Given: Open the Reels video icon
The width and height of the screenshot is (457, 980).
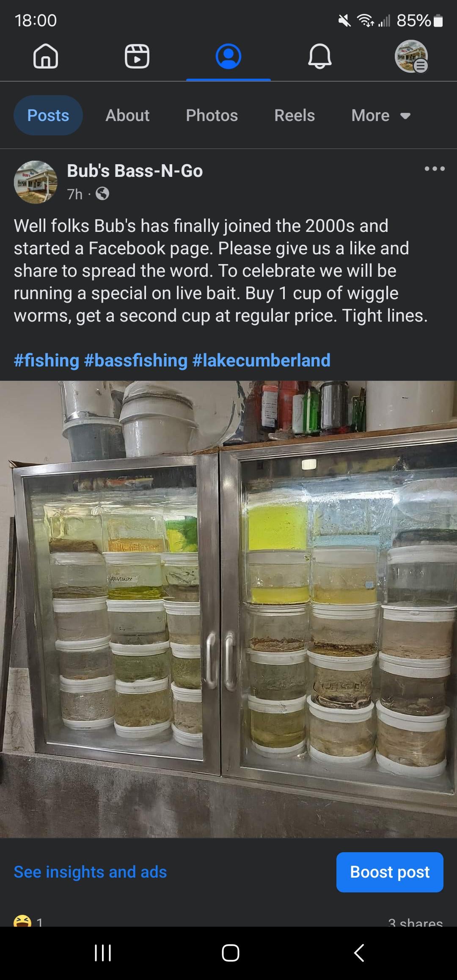Looking at the screenshot, I should tap(137, 56).
